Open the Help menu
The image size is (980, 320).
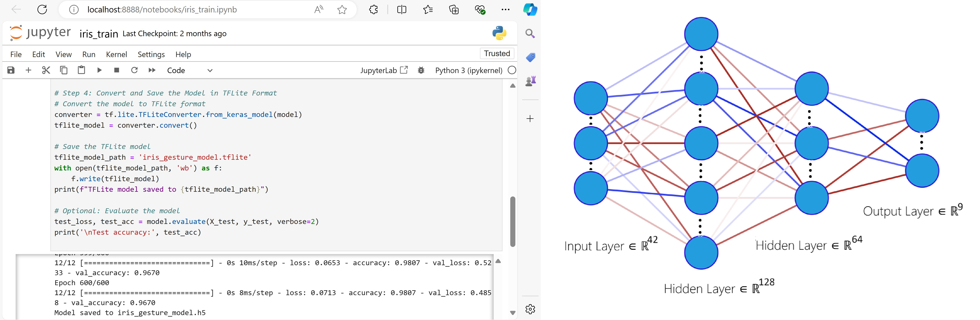click(183, 54)
